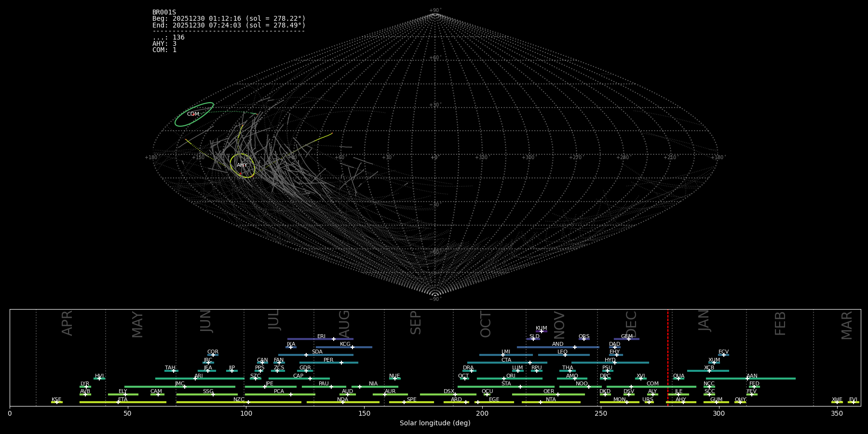Click the ORI shower bar in the timeline

point(510,379)
